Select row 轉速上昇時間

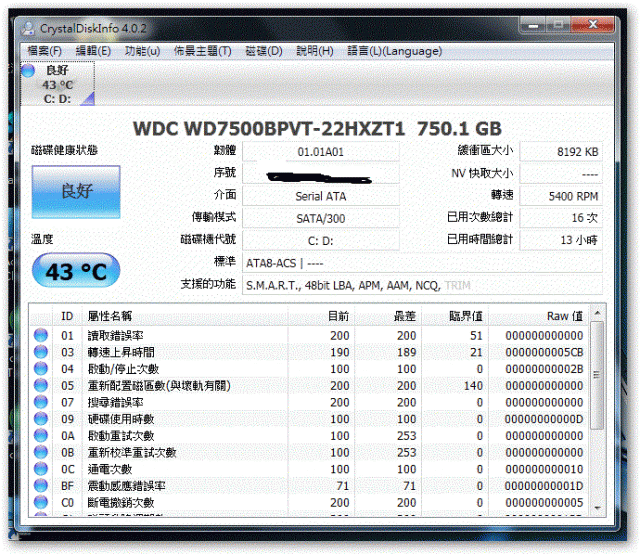pyautogui.click(x=309, y=352)
